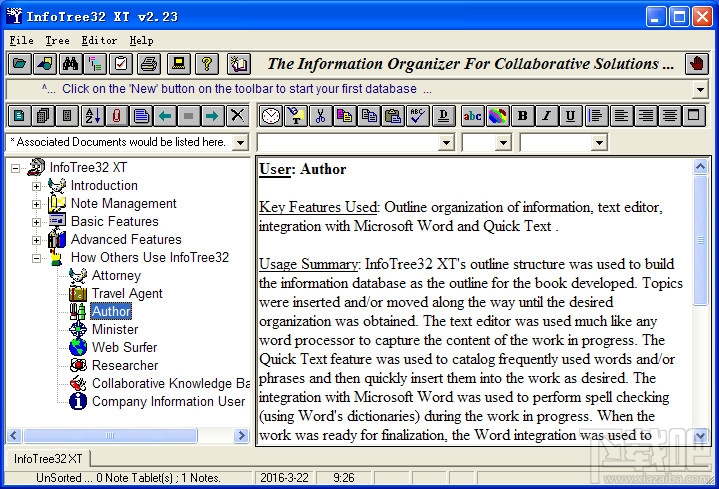719x489 pixels.
Task: Open the Tree menu
Action: coord(57,40)
